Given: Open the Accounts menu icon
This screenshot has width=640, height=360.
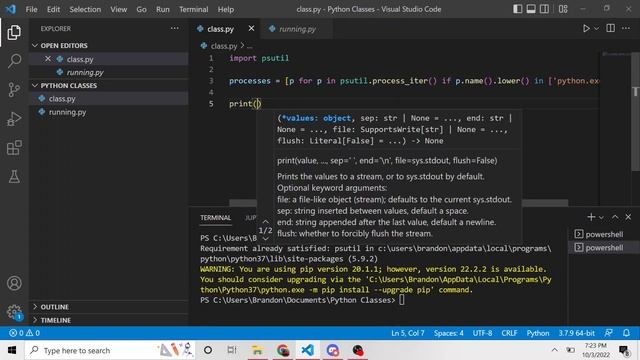Looking at the screenshot, I should (14, 283).
